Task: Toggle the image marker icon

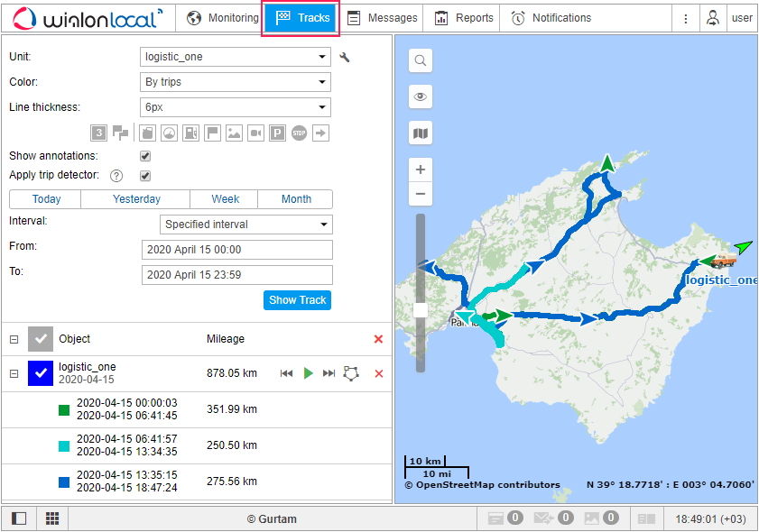Action: [x=235, y=133]
